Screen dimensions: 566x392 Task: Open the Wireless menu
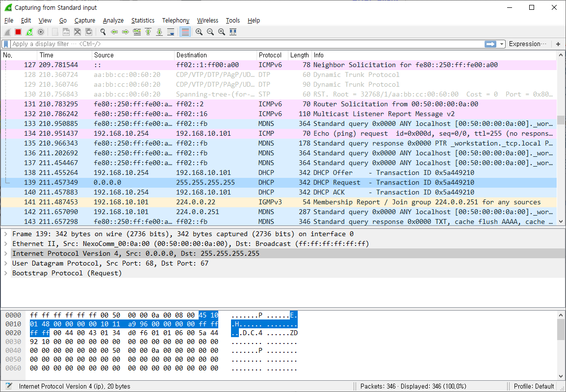click(207, 21)
